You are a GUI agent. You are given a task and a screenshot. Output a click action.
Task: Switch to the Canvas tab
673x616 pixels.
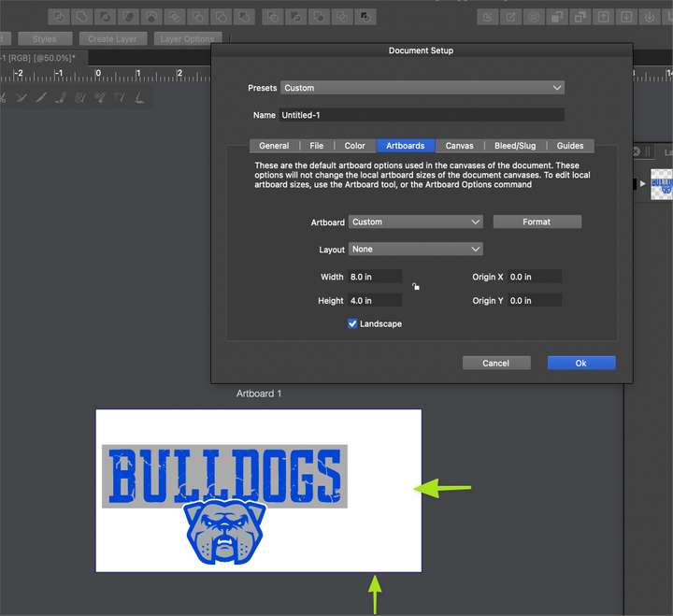pyautogui.click(x=459, y=146)
